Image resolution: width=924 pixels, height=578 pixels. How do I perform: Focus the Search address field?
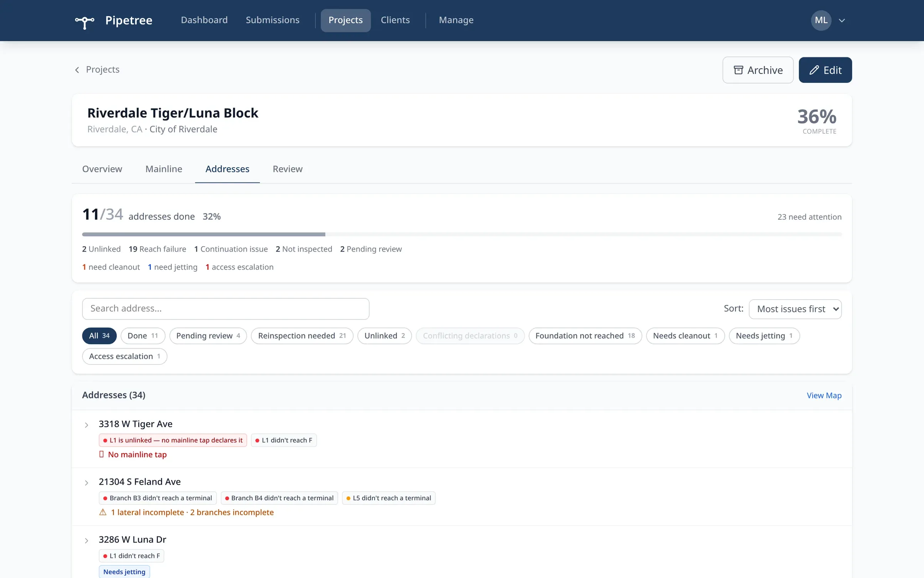point(226,309)
